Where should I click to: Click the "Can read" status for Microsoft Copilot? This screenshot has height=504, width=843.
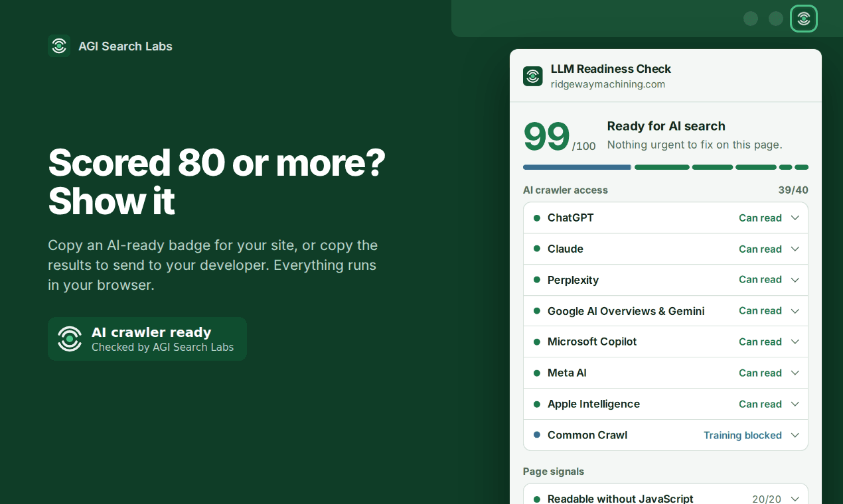(x=760, y=342)
